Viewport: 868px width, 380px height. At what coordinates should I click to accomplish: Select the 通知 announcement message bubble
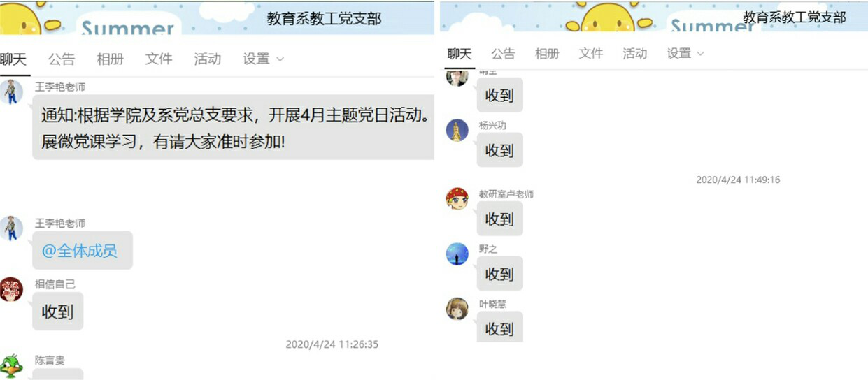tap(234, 127)
